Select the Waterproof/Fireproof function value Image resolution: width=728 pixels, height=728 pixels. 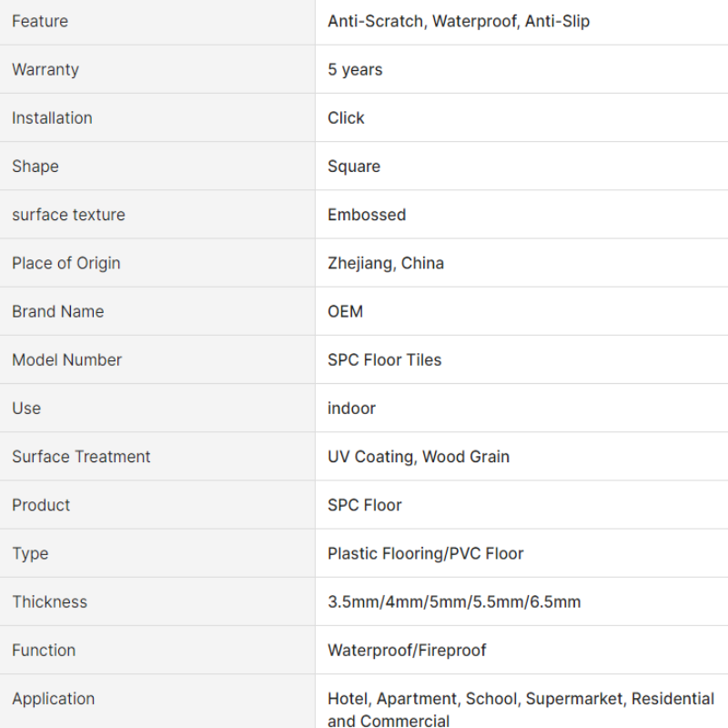coord(407,651)
